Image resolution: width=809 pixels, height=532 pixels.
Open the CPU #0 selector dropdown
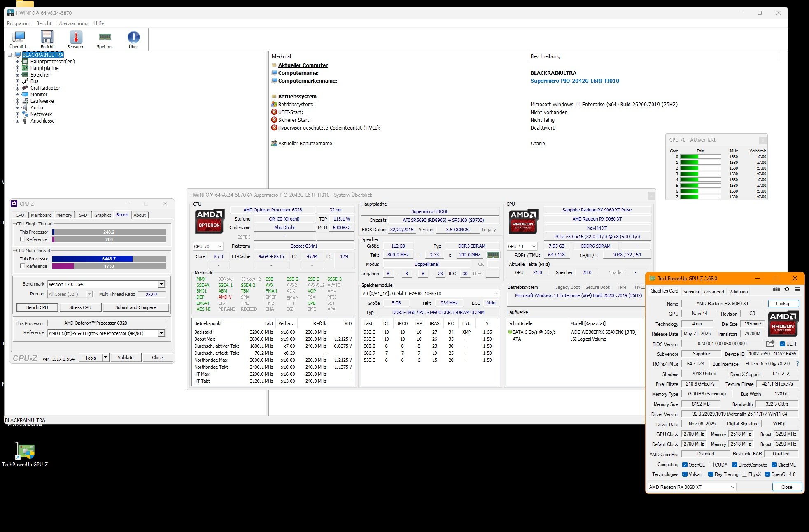tap(208, 246)
